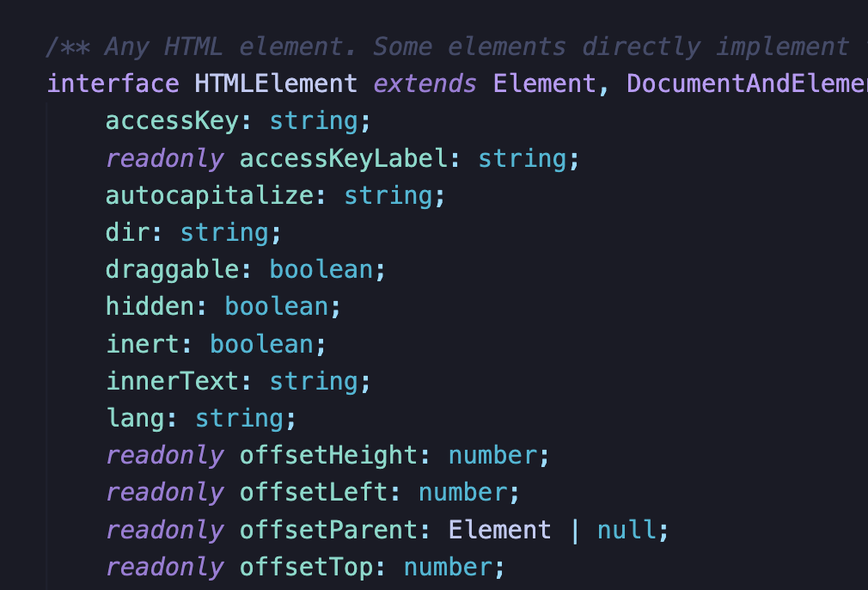
Task: Click the autocapitalize property
Action: tap(209, 195)
